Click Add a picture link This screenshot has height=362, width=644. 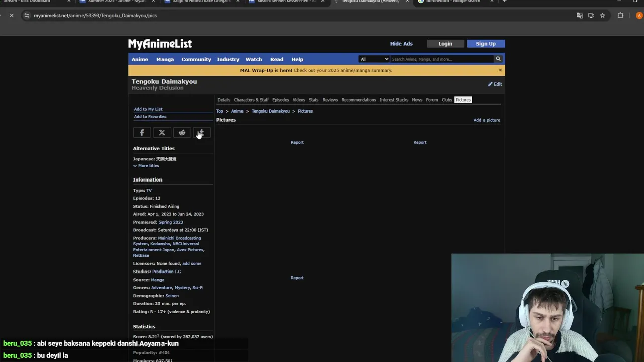point(487,120)
